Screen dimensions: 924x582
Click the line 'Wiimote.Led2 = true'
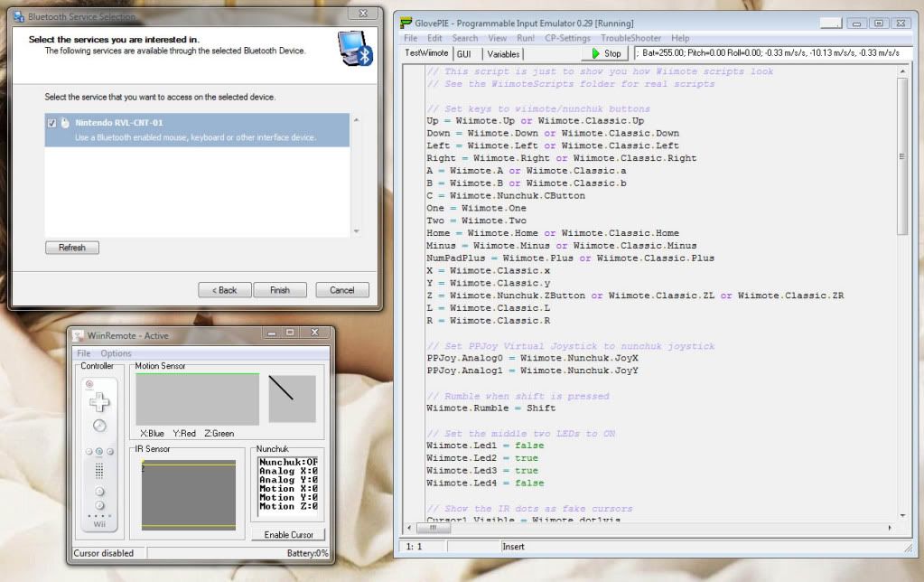coord(482,458)
